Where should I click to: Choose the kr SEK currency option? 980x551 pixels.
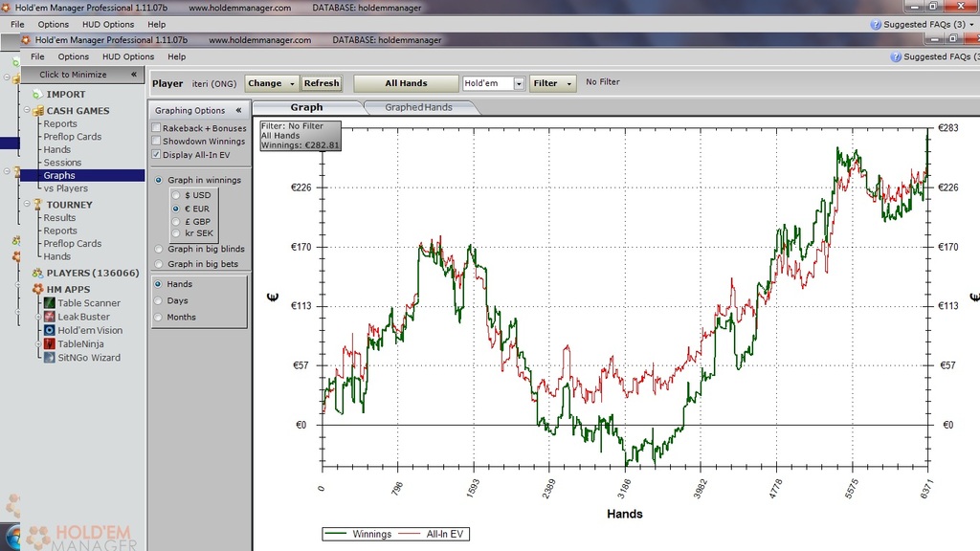pyautogui.click(x=176, y=233)
